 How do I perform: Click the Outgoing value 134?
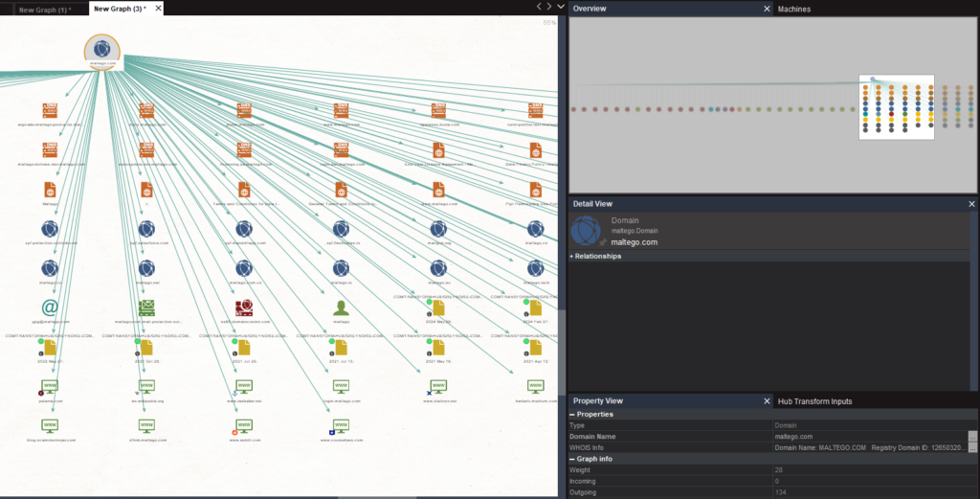pos(780,492)
